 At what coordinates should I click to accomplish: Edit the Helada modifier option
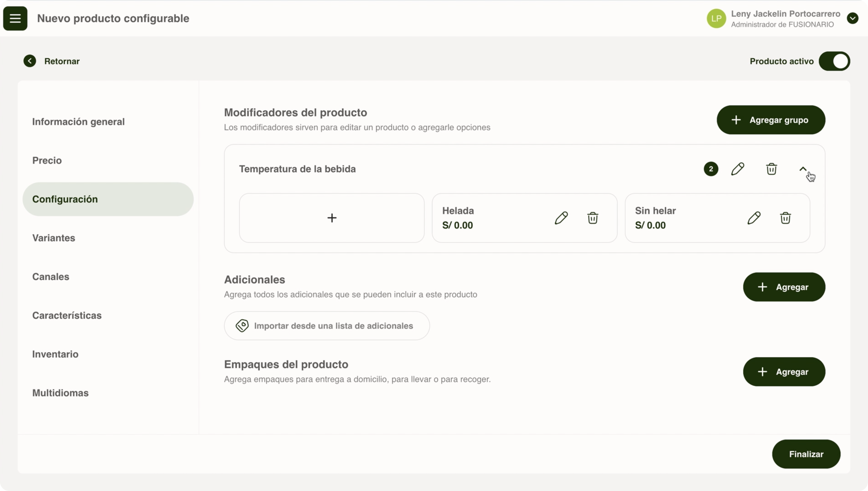(x=561, y=218)
